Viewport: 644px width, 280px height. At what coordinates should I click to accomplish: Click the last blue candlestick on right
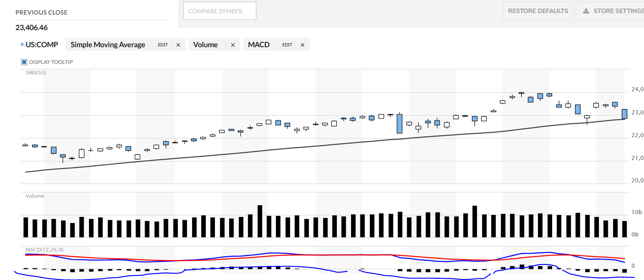pyautogui.click(x=624, y=114)
